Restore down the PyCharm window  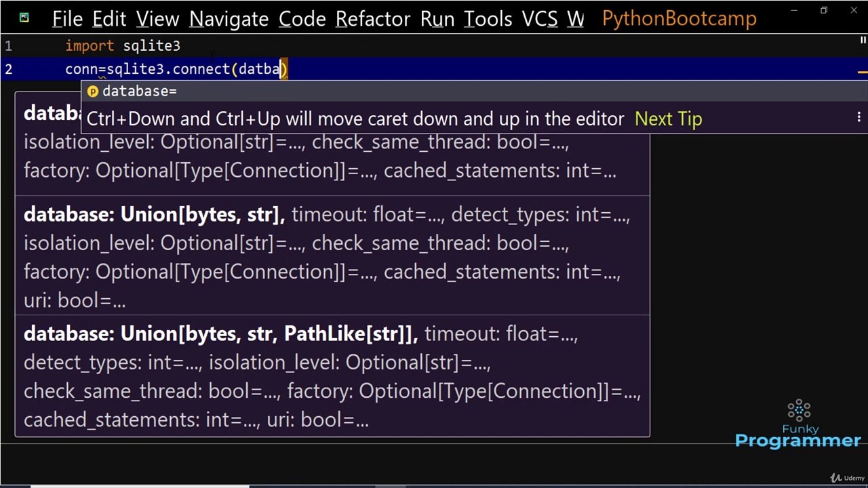(x=824, y=11)
